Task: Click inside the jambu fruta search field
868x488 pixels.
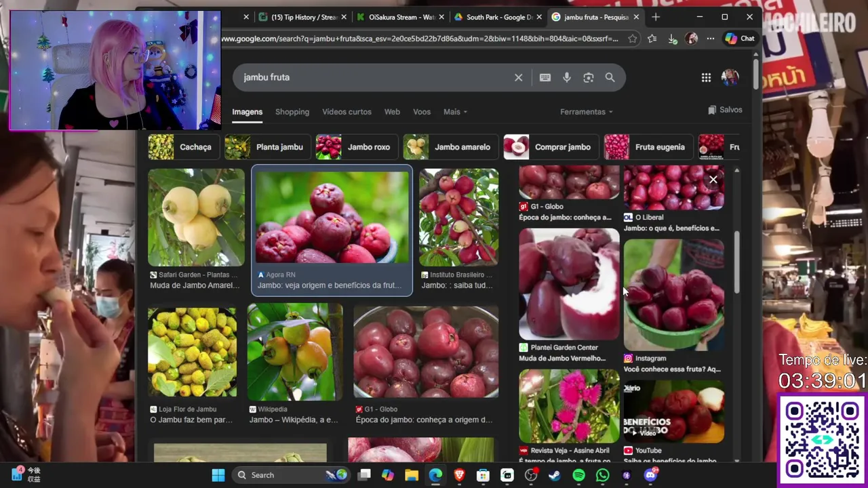Action: tap(373, 77)
